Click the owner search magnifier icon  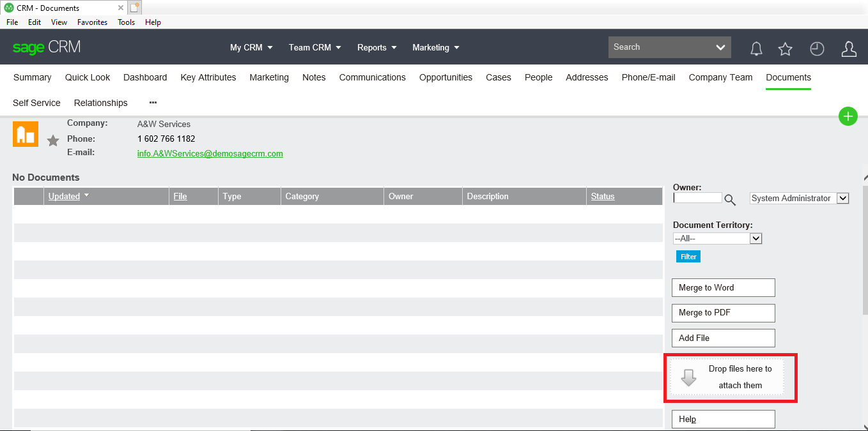point(730,199)
